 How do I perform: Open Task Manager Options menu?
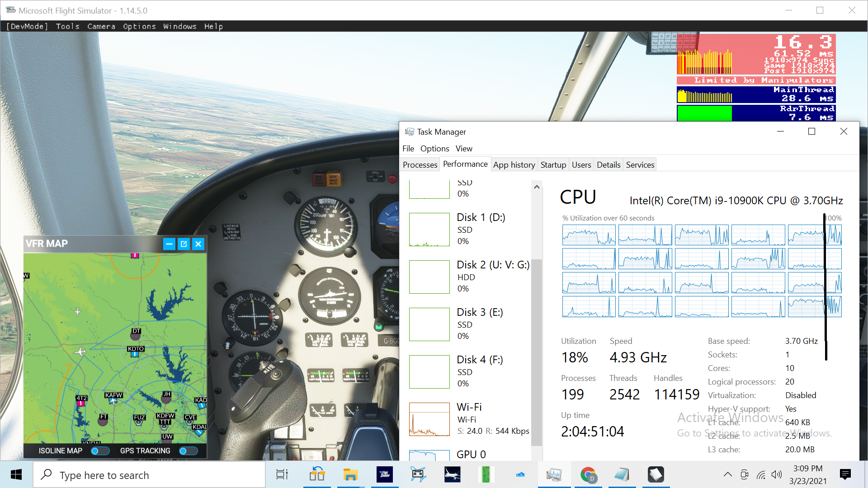click(x=434, y=148)
